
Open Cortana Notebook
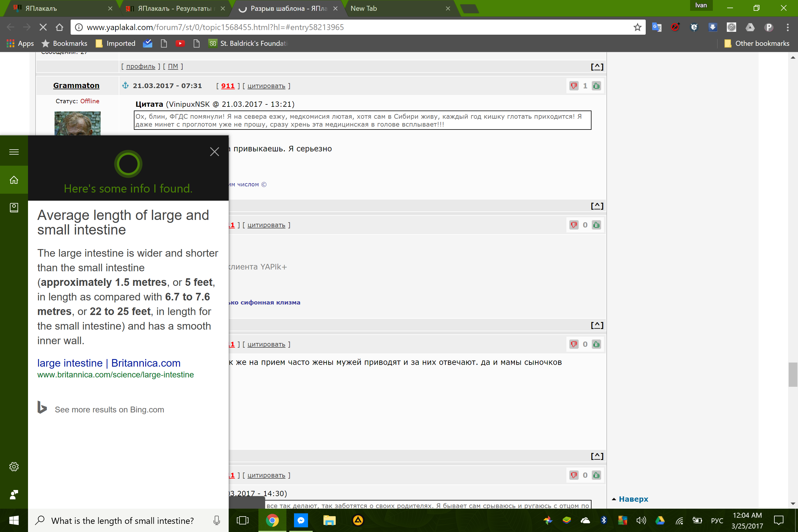pos(14,208)
